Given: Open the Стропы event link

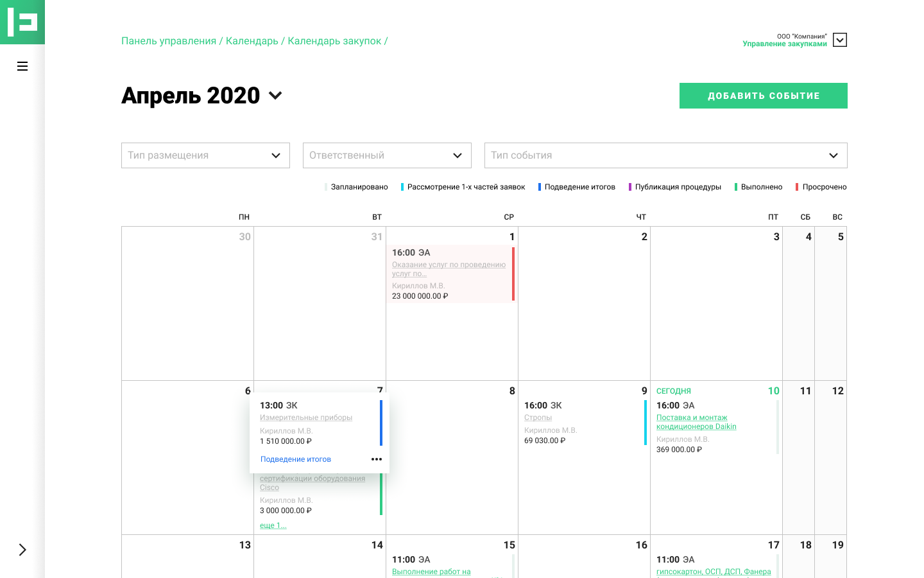Looking at the screenshot, I should tap(538, 417).
